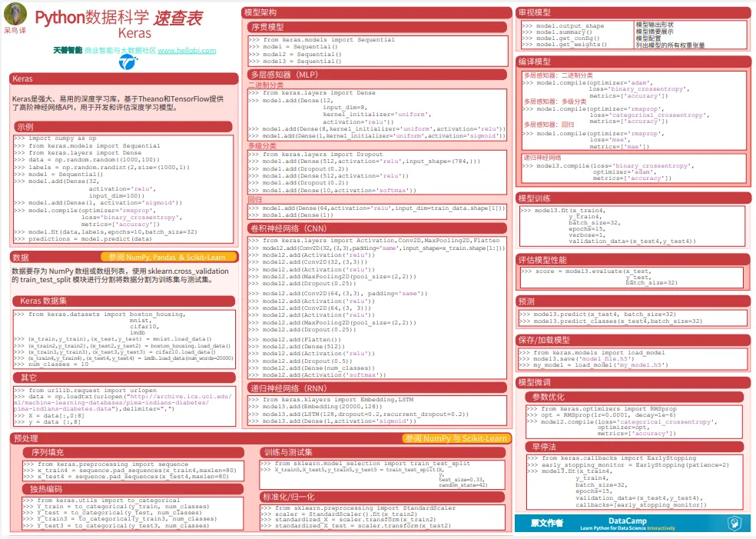
Task: Click the 'model.get_weights()' code line
Action: (564, 45)
